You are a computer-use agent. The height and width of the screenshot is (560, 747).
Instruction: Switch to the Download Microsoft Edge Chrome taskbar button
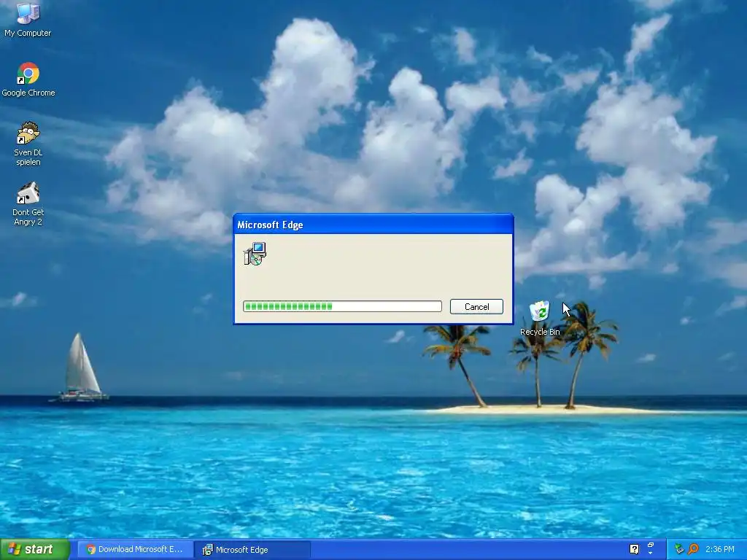pyautogui.click(x=135, y=550)
